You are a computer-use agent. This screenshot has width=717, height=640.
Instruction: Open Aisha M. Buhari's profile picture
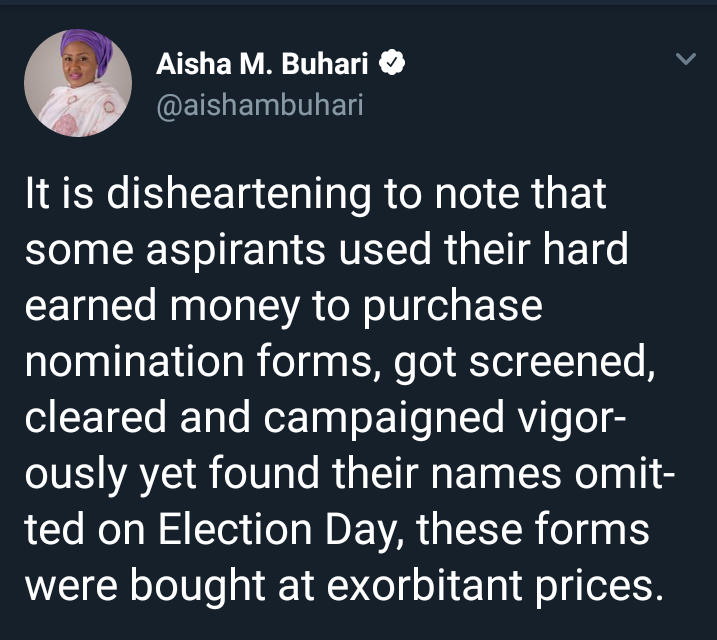point(78,83)
